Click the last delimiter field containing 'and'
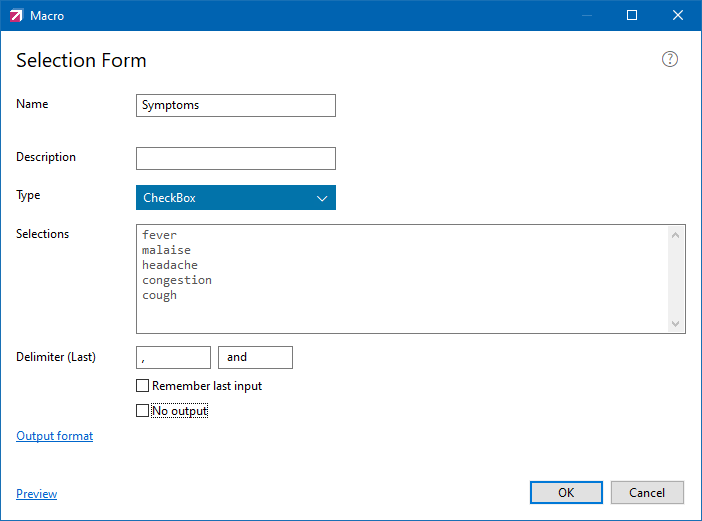 [255, 357]
